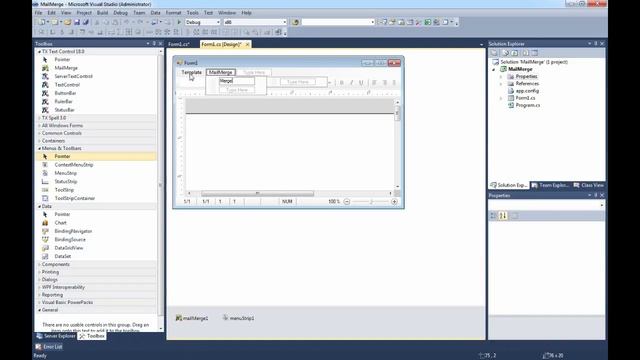The width and height of the screenshot is (640, 360).
Task: Toggle auto-hide pin on Toolbox panel
Action: (154, 43)
